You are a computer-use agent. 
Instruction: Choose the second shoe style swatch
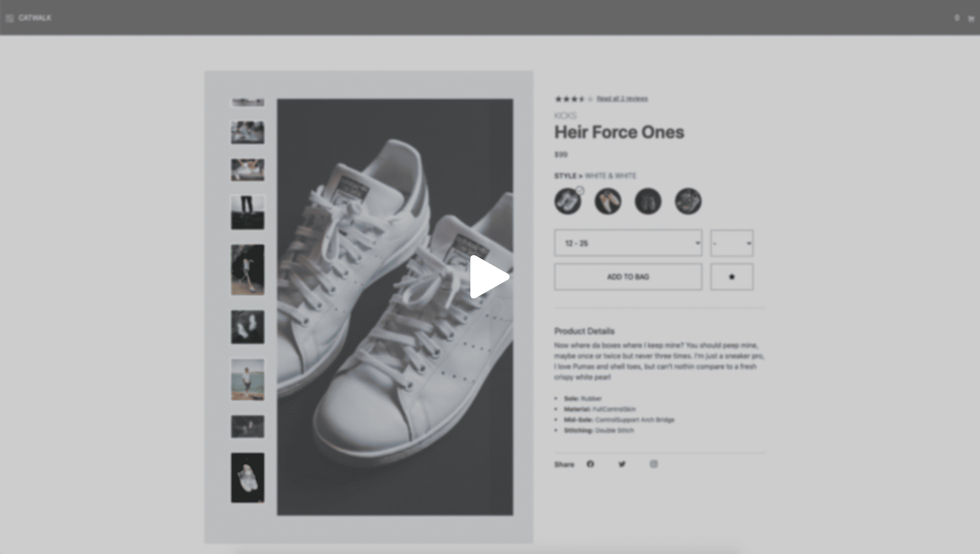tap(608, 201)
